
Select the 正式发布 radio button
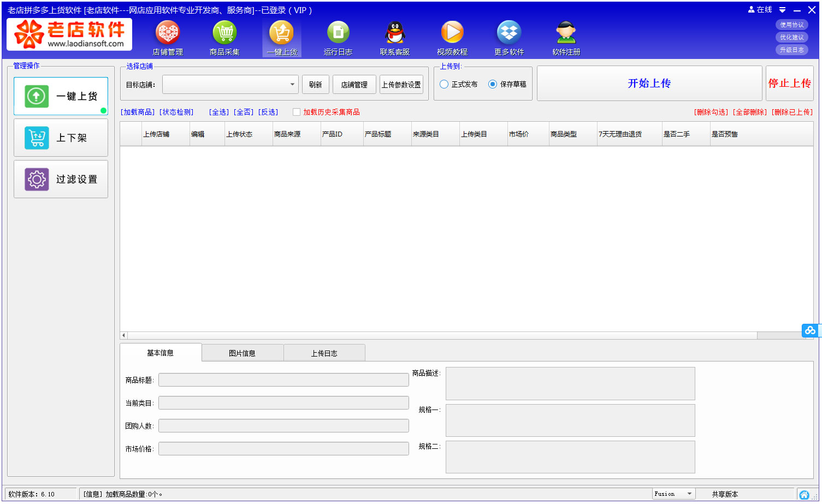pyautogui.click(x=444, y=85)
